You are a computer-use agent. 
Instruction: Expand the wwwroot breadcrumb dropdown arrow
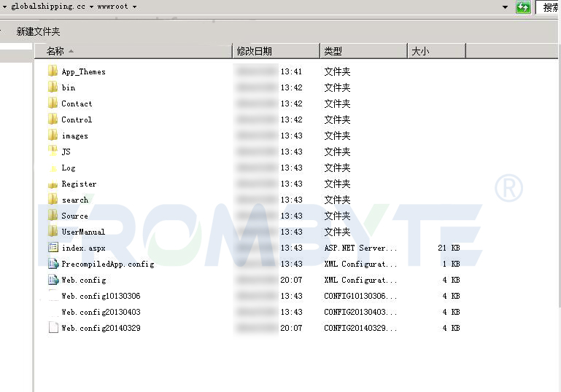point(134,7)
